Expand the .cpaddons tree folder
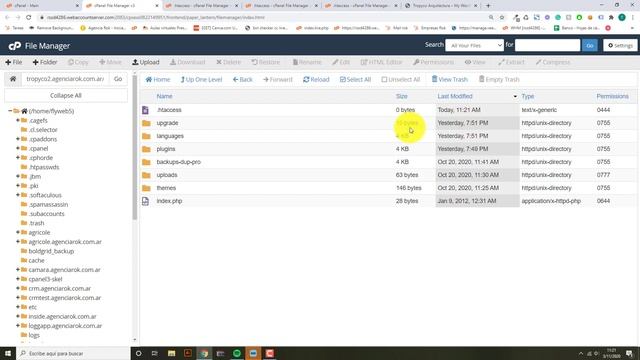Screen dimensions: 640x360 click(x=18, y=139)
